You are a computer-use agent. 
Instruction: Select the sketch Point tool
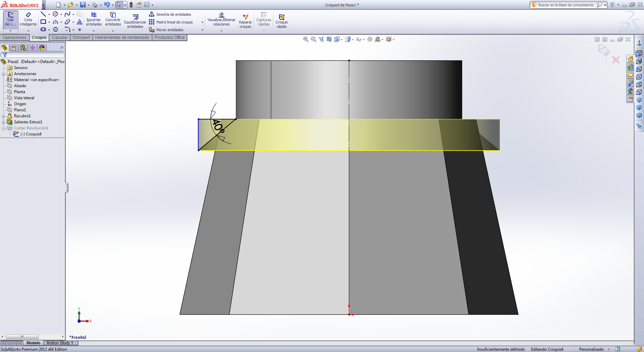(x=79, y=30)
